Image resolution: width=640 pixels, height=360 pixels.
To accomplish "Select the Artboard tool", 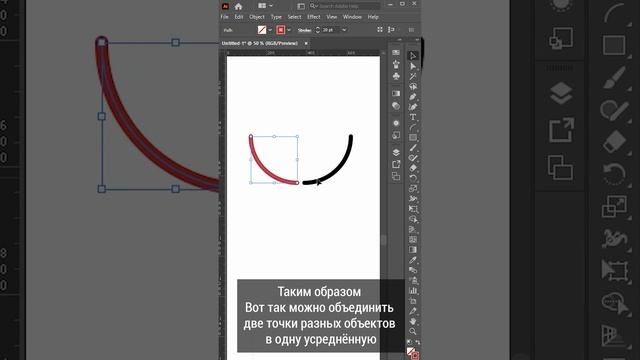I will coord(413,301).
